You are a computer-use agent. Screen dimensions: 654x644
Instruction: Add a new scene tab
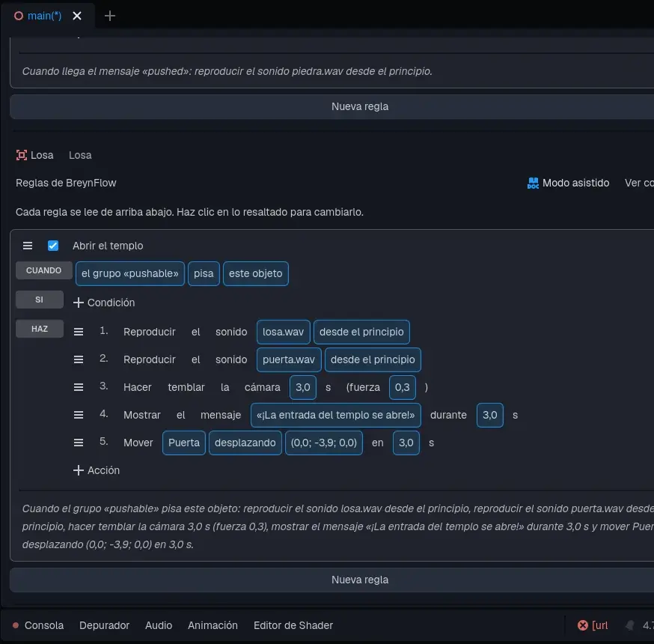(110, 16)
